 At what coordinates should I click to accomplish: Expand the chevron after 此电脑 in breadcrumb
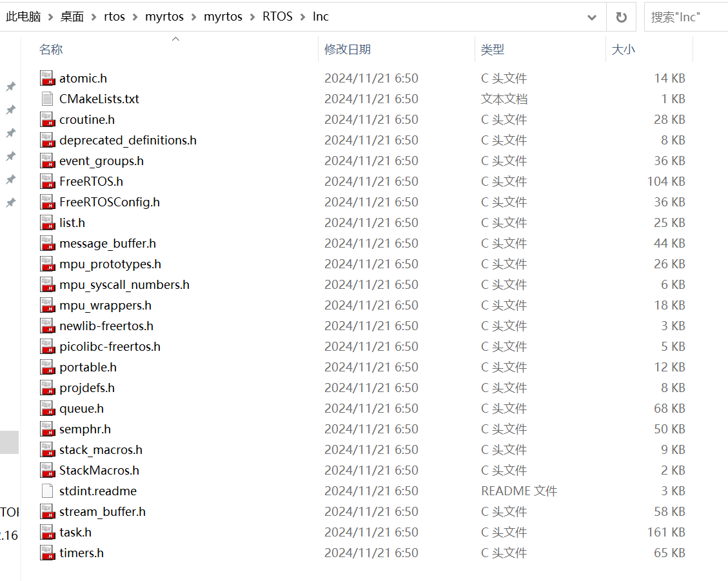[50, 17]
